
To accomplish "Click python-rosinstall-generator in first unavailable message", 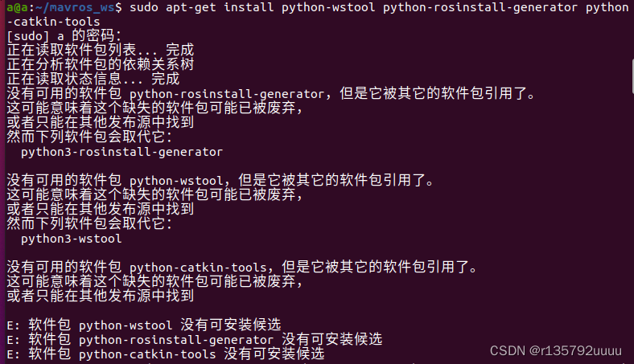I will click(x=227, y=94).
